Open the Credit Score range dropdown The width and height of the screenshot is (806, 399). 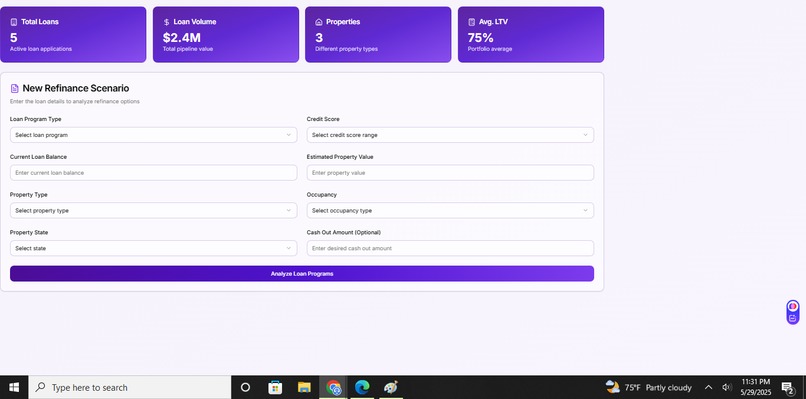tap(450, 135)
